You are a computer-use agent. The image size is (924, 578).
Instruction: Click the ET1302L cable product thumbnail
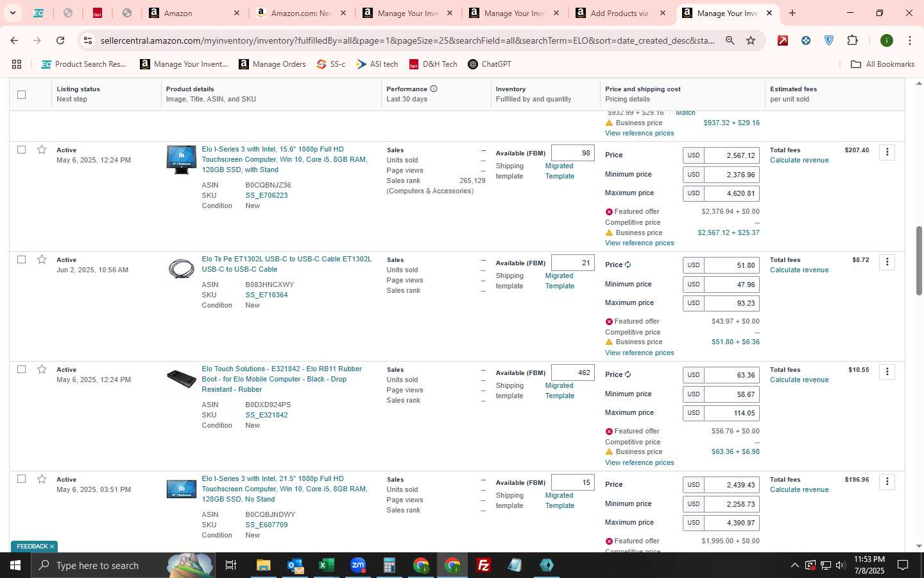click(182, 268)
